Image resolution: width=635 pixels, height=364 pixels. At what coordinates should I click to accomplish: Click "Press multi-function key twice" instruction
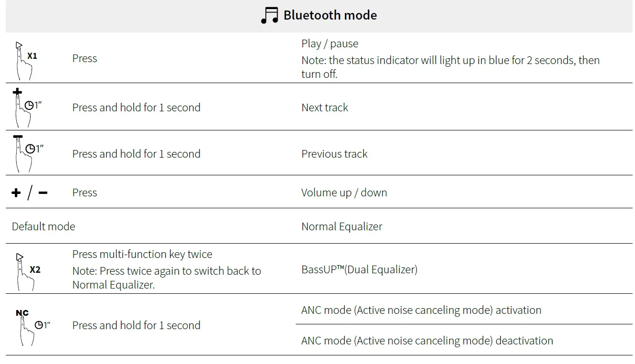pos(142,254)
